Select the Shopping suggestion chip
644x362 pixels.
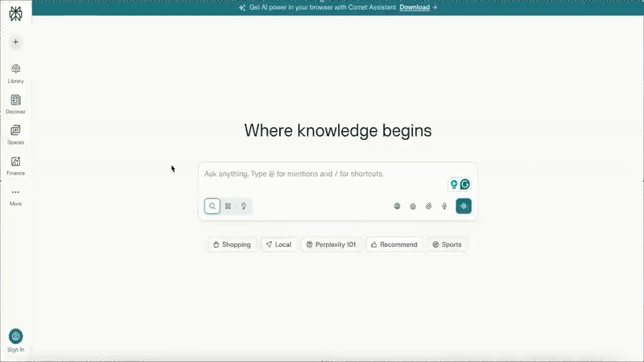pyautogui.click(x=232, y=245)
